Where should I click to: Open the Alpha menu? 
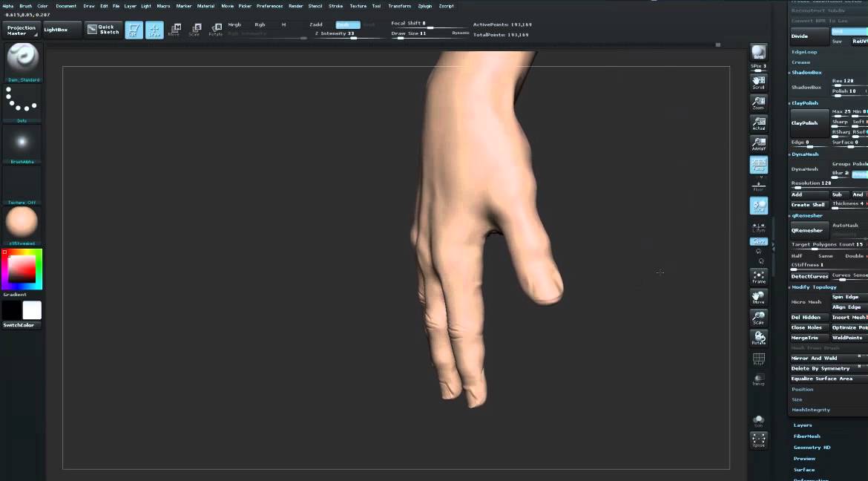pos(7,6)
